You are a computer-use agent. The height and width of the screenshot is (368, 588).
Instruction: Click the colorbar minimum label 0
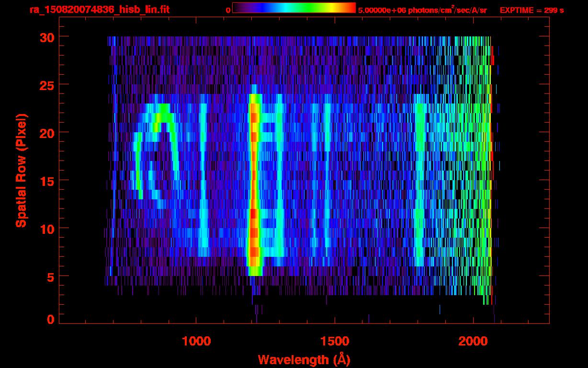tap(228, 10)
